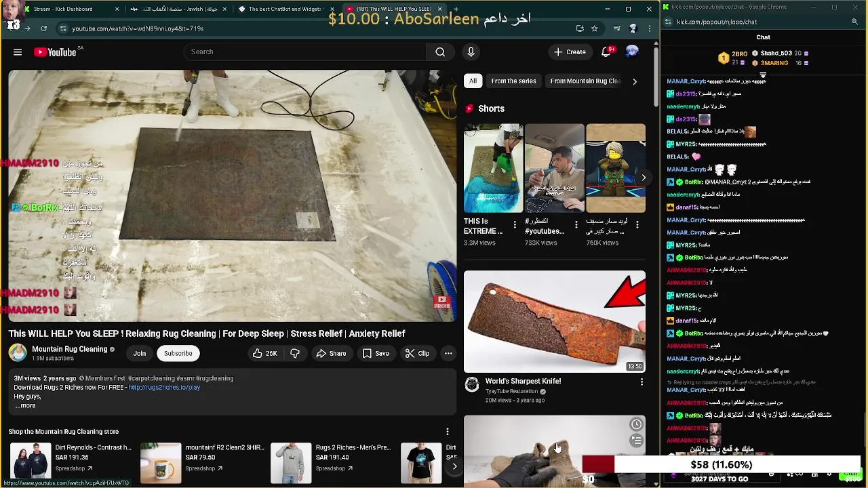The image size is (868, 488).
Task: Open the YouTube notifications bell
Action: point(607,52)
